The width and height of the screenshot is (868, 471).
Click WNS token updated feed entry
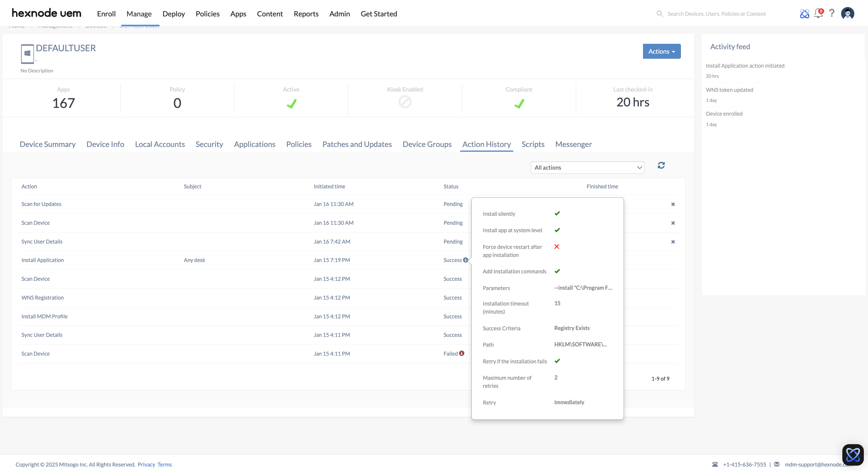tap(729, 89)
